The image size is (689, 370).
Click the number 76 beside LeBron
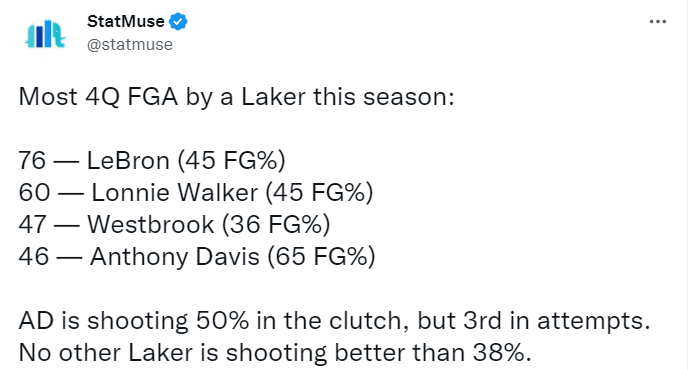click(32, 160)
